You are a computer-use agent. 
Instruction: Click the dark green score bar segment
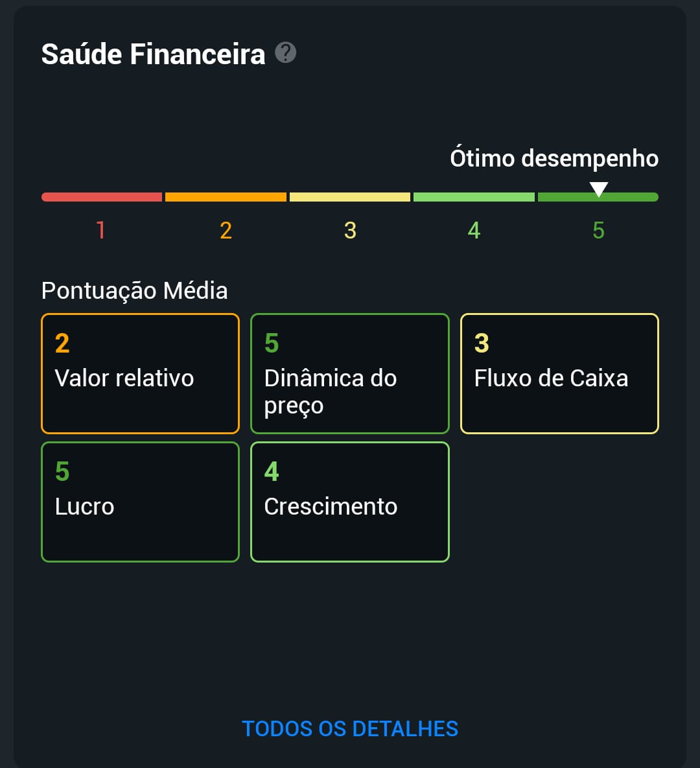tap(598, 197)
